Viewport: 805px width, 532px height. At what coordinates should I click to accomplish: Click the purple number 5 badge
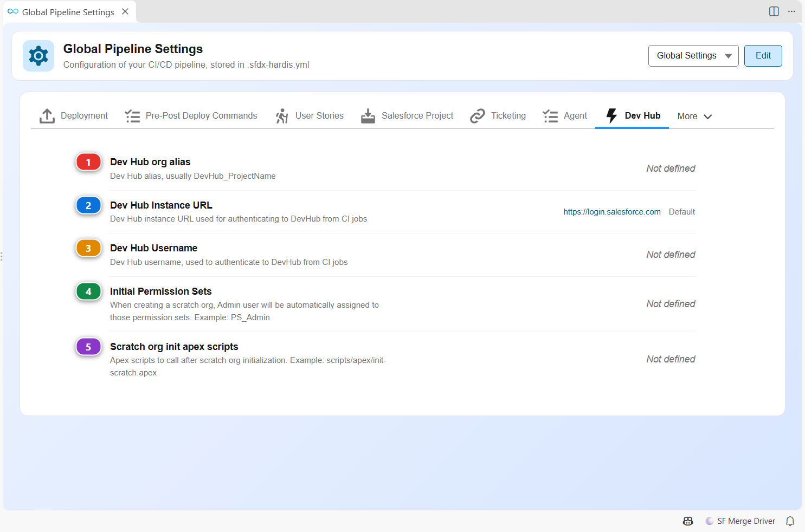pos(88,347)
